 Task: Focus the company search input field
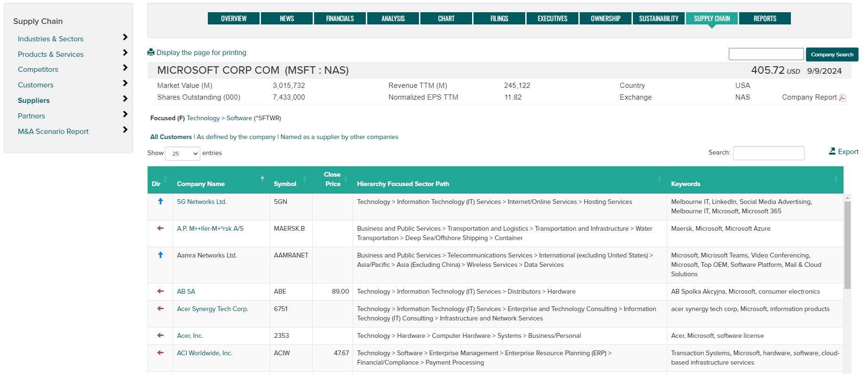click(766, 54)
